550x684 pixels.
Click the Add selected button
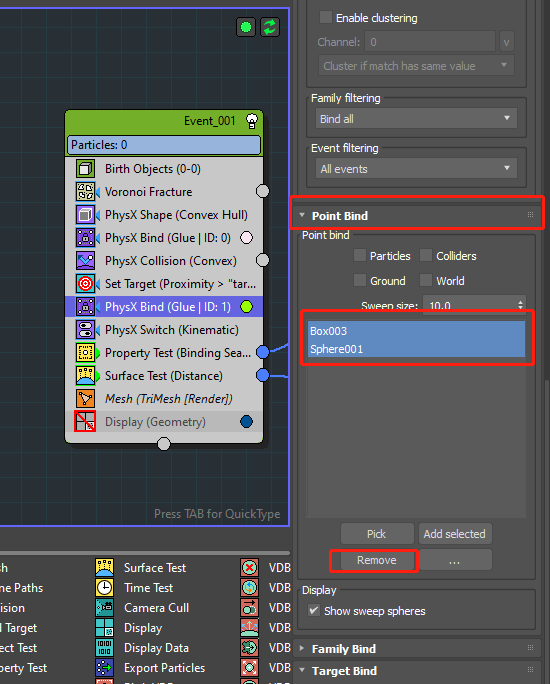click(x=455, y=534)
